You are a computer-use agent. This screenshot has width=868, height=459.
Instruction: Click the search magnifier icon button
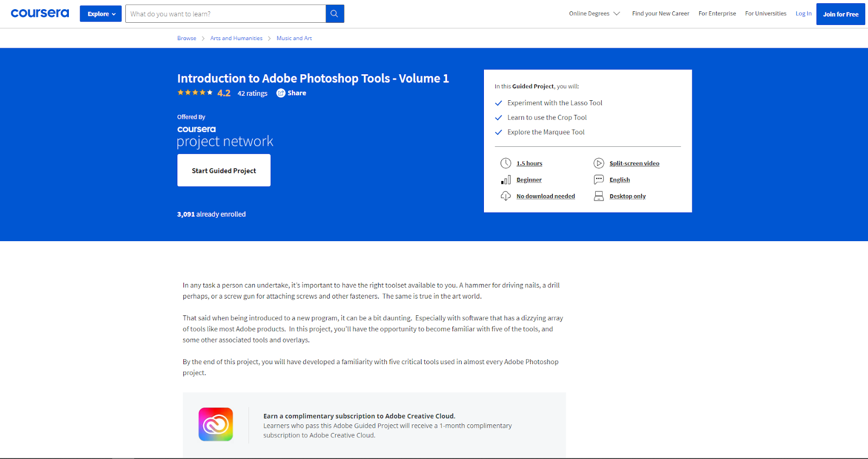[335, 14]
